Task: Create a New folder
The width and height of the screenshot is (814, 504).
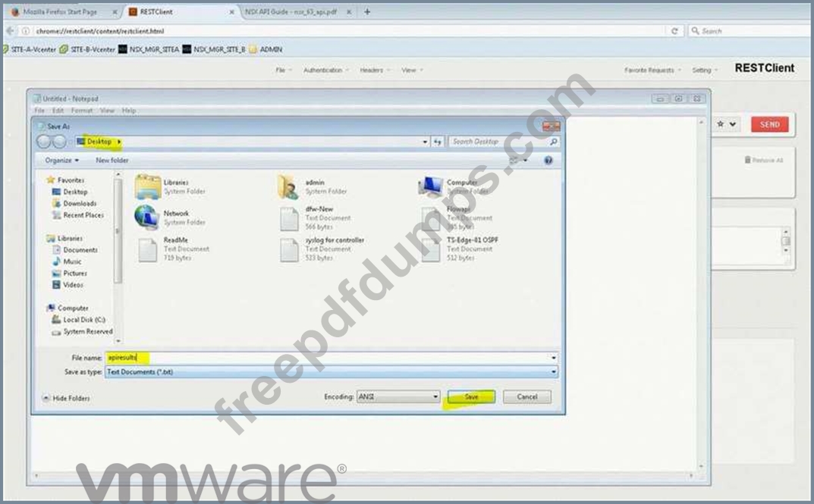Action: click(x=112, y=160)
